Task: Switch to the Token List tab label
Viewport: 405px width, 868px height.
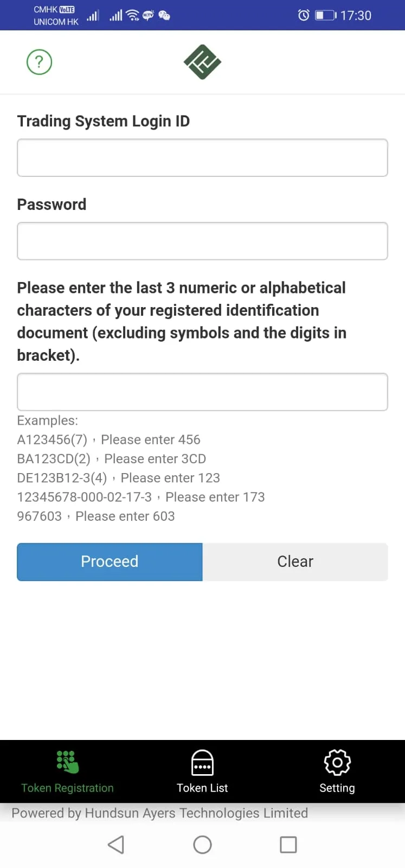Action: (202, 788)
